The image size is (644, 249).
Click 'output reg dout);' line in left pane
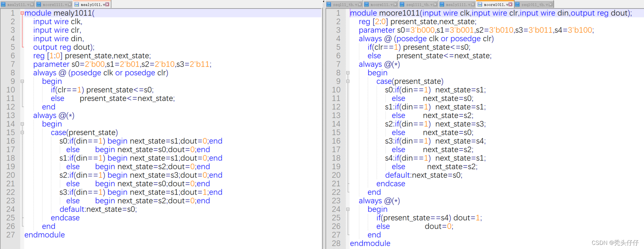pyautogui.click(x=64, y=47)
